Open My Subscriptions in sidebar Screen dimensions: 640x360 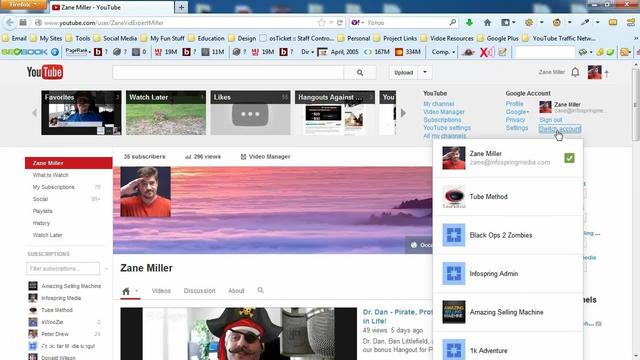point(53,187)
